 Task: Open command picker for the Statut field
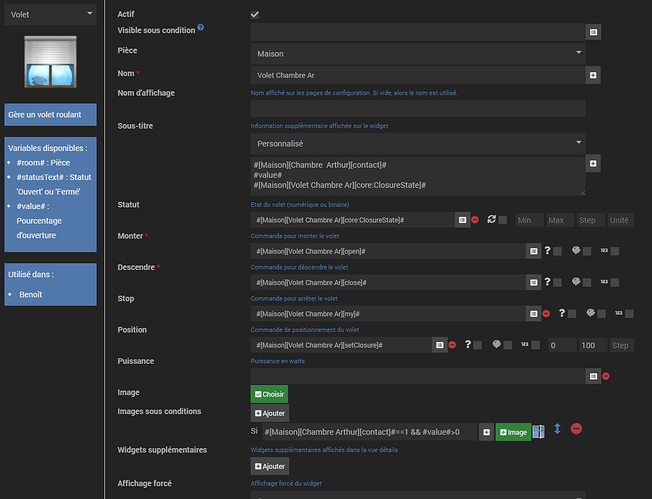point(462,220)
